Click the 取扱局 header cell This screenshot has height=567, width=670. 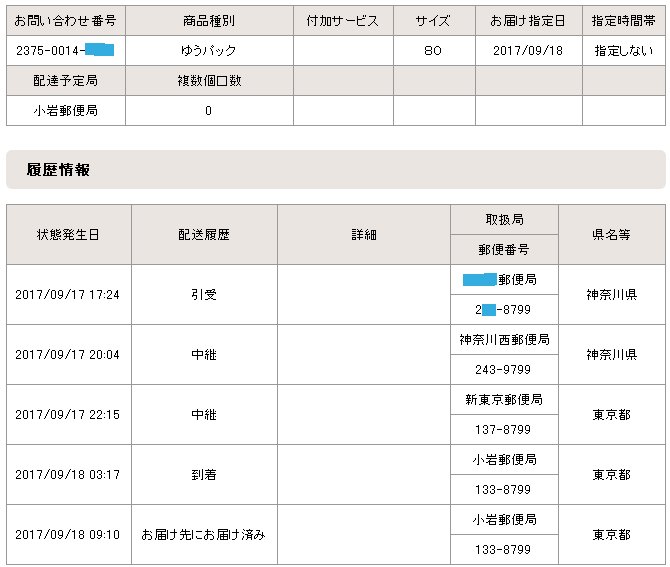(x=504, y=220)
